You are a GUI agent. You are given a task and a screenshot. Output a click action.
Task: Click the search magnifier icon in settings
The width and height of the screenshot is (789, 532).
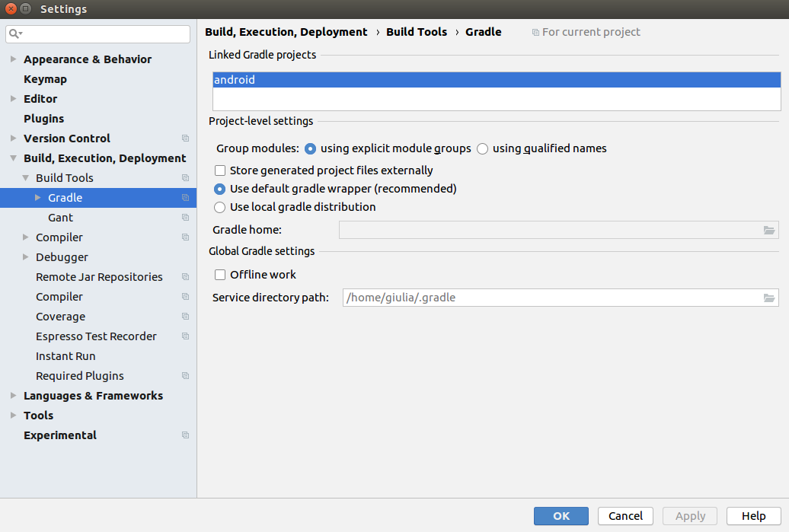click(x=14, y=34)
